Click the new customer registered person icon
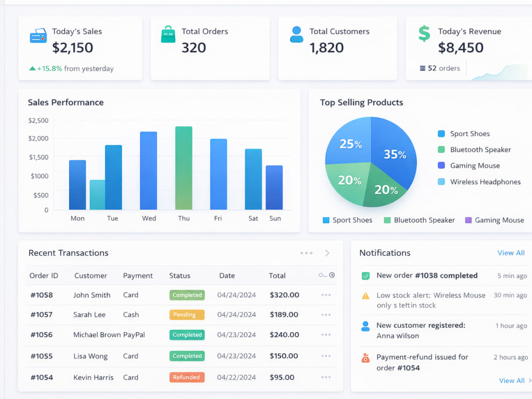This screenshot has height=399, width=532. click(365, 327)
